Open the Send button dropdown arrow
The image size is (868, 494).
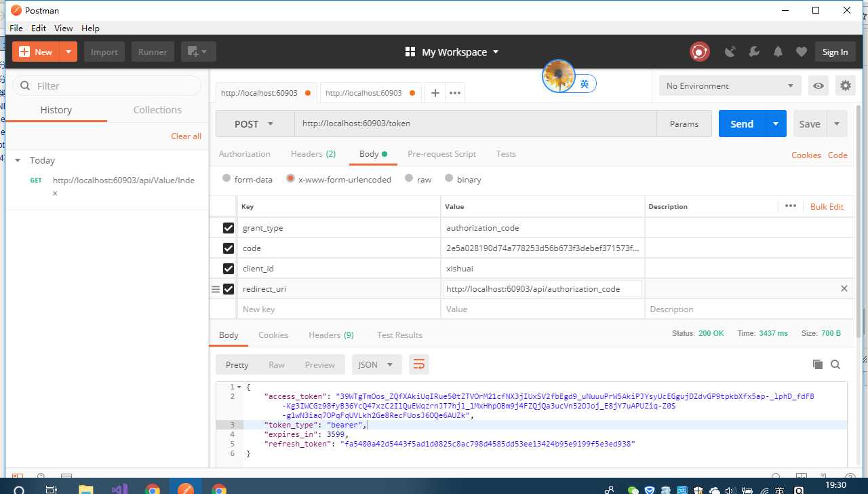(776, 123)
